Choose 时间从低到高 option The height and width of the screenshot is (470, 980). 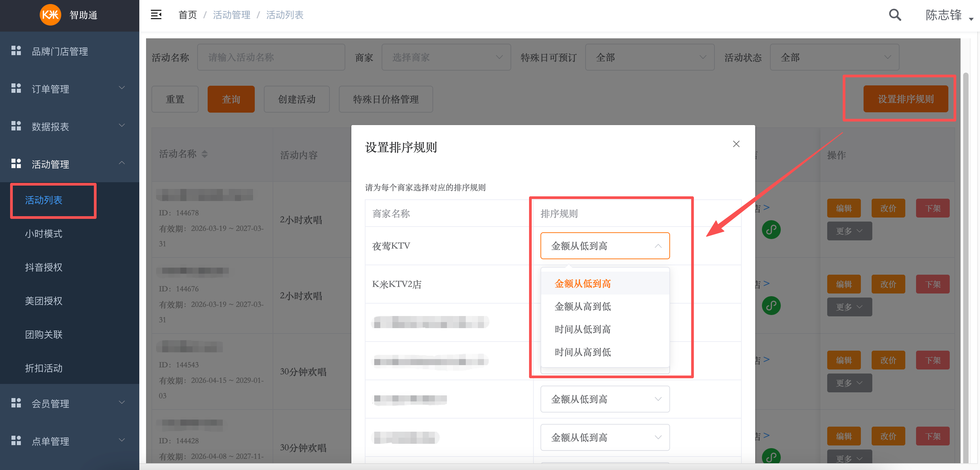605,329
